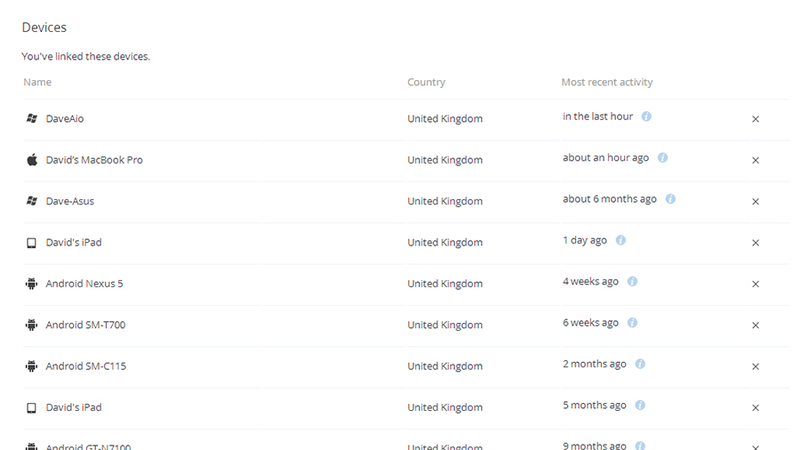This screenshot has height=450, width=800.
Task: Remove Android SM-C115 via X button
Action: [756, 366]
